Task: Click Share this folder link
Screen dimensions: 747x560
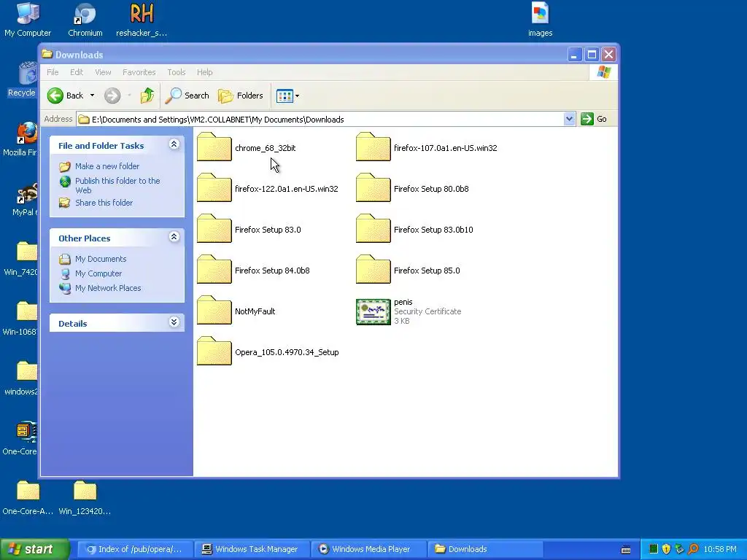Action: [104, 203]
